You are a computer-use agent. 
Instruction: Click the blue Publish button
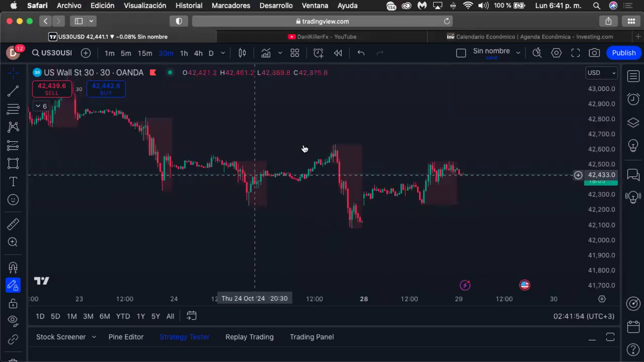pyautogui.click(x=623, y=53)
